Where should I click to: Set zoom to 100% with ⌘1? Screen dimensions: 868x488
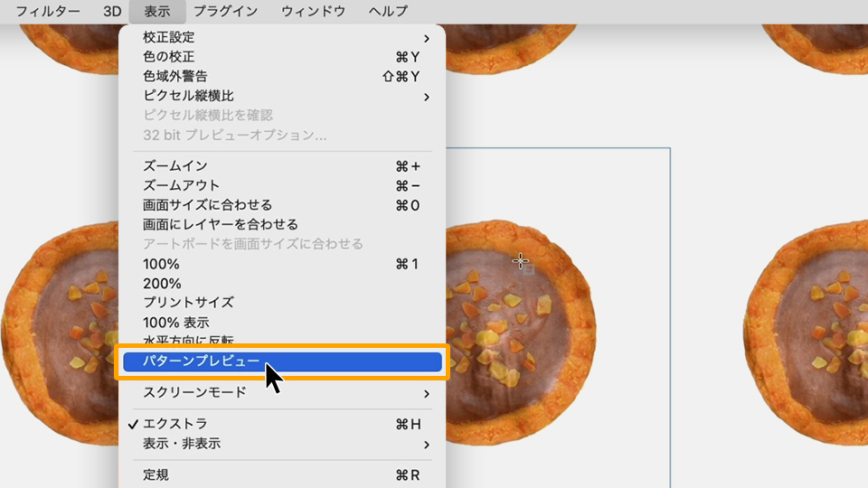(282, 264)
